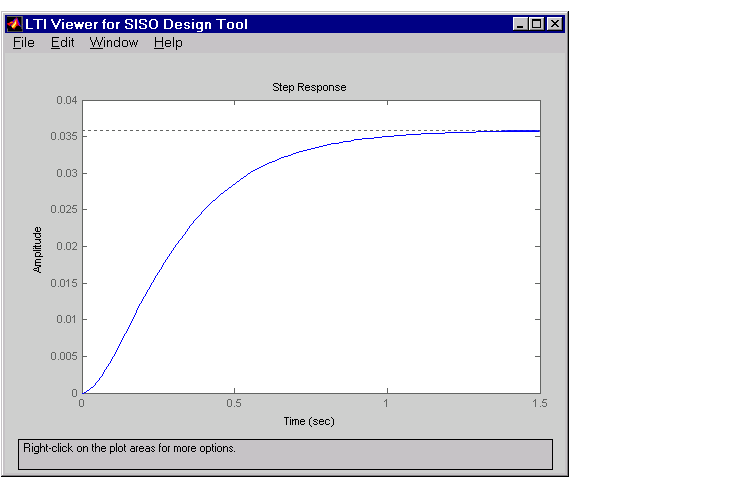This screenshot has width=750, height=478.
Task: Open the Help menu
Action: click(x=168, y=43)
